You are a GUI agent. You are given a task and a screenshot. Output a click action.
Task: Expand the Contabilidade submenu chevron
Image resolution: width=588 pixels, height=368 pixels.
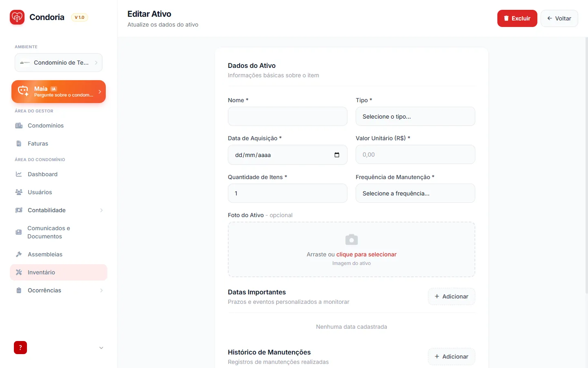tap(101, 210)
